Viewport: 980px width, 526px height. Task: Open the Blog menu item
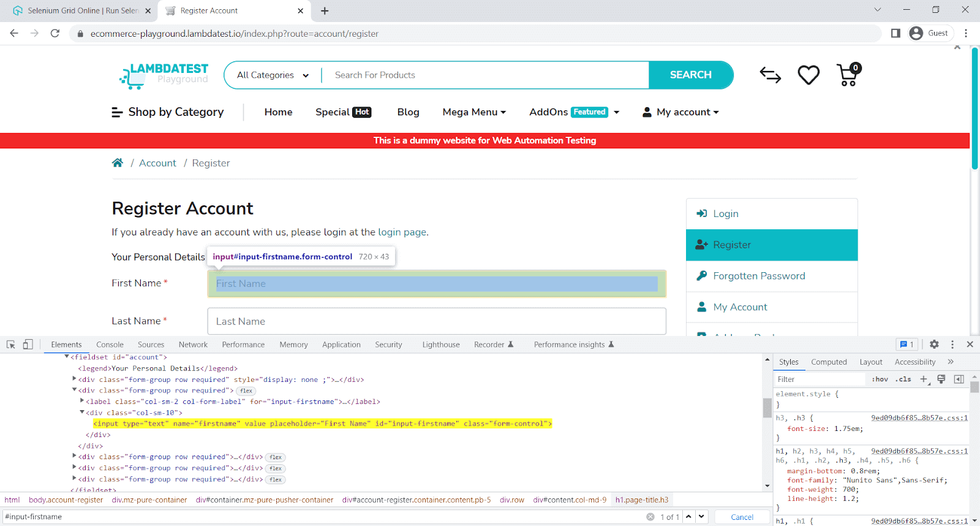tap(408, 112)
